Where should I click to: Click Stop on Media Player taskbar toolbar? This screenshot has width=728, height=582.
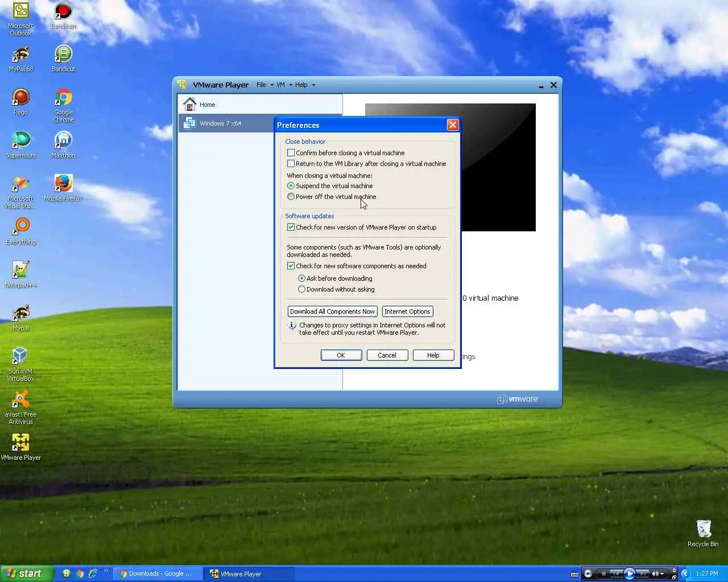(x=604, y=573)
